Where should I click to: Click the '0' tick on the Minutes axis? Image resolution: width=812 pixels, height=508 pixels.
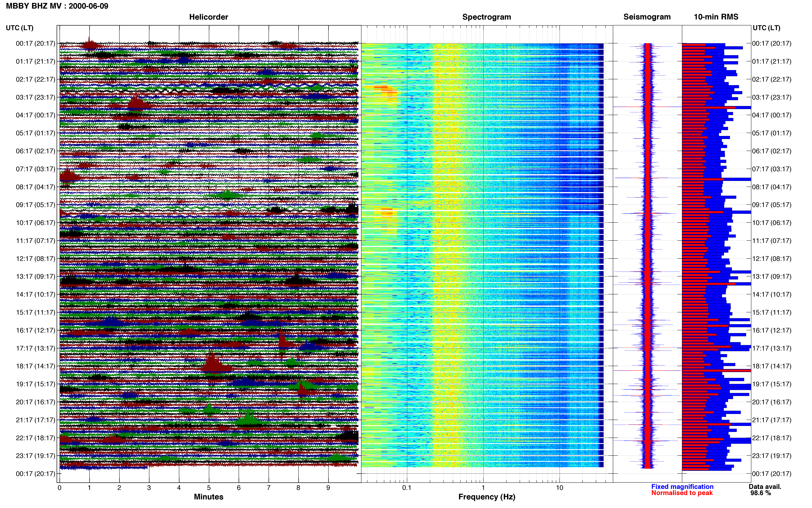[x=59, y=488]
